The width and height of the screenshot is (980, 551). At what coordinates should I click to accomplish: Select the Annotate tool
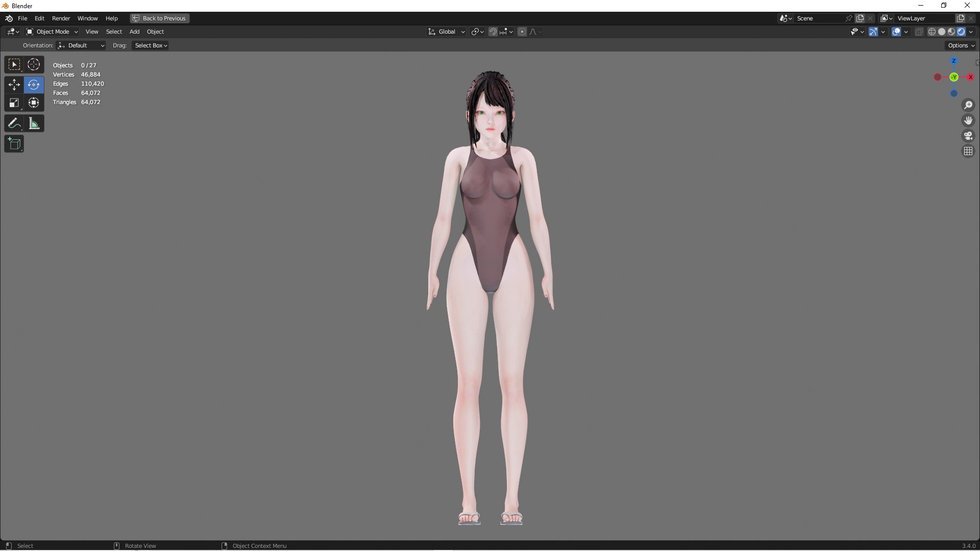pos(14,123)
